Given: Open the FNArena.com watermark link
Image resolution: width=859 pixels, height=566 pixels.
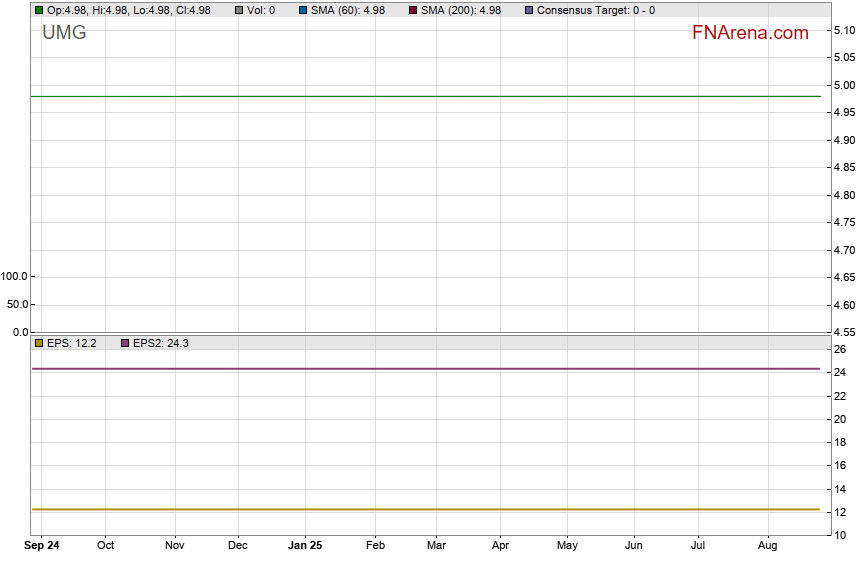Looking at the screenshot, I should click(x=750, y=33).
